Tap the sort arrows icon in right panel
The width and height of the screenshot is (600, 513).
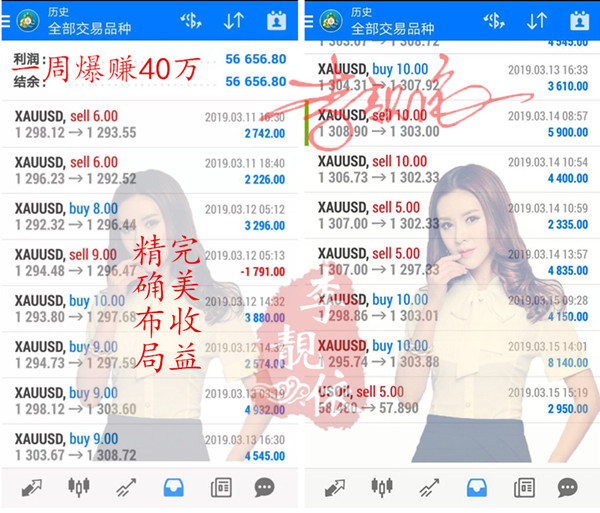(538, 20)
